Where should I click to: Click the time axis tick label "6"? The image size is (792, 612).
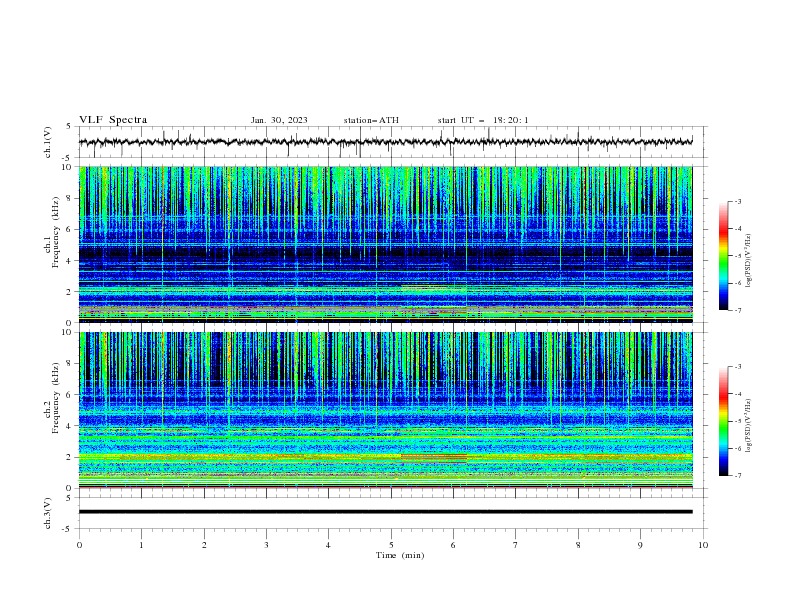(x=453, y=545)
